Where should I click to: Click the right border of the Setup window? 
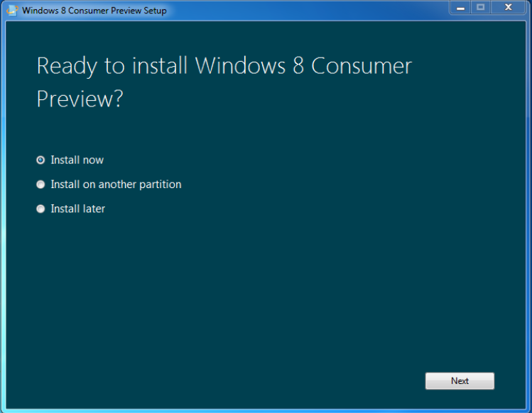[x=529, y=213]
